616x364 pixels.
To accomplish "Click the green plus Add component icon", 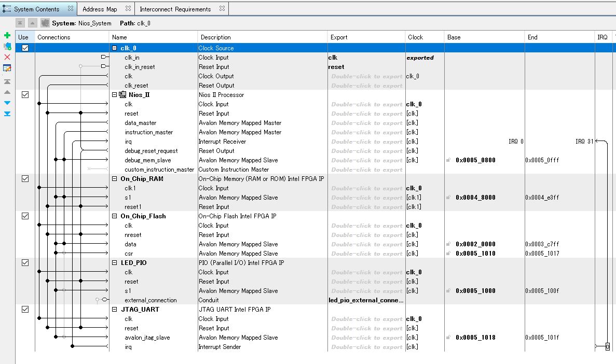I will 7,35.
